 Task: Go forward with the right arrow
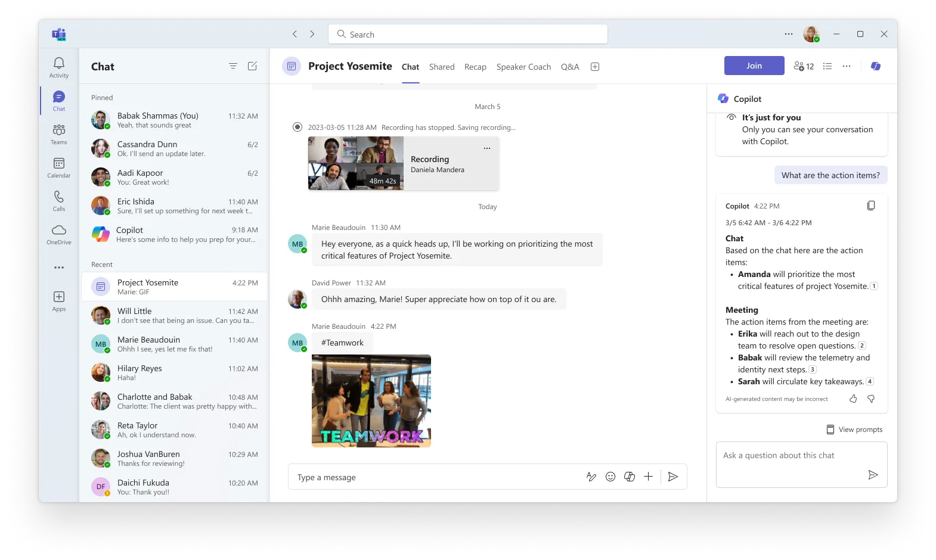(312, 34)
